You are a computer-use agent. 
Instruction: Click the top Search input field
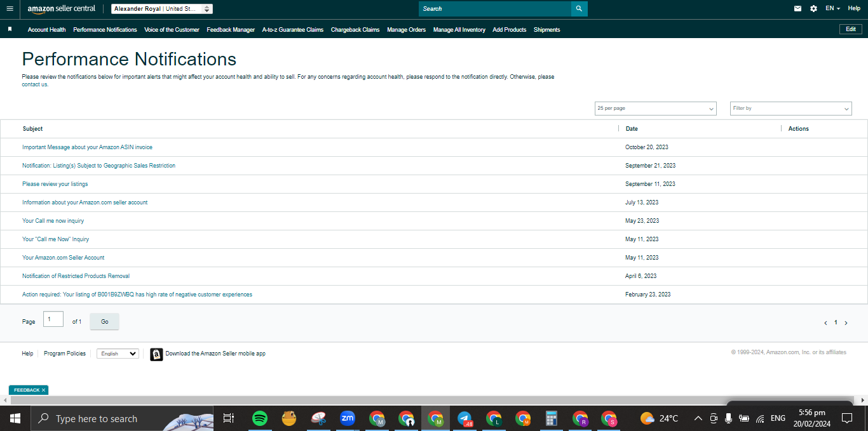(x=494, y=9)
